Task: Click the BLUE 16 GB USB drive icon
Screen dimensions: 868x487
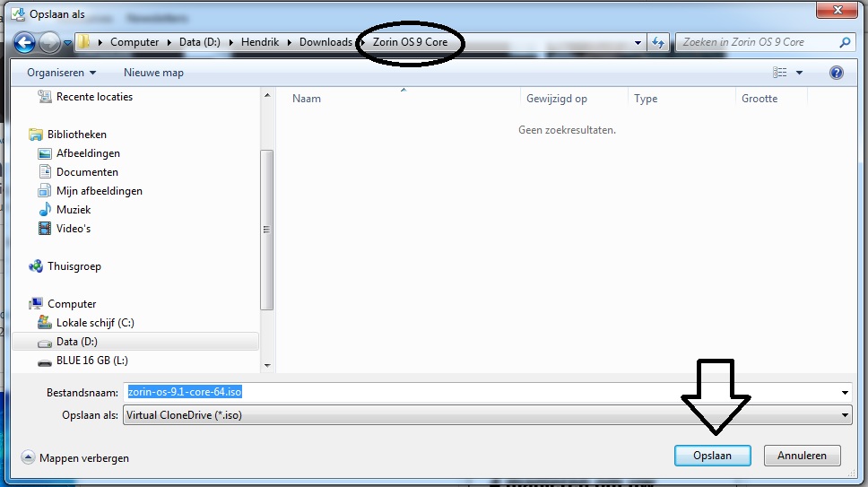Action: 45,362
